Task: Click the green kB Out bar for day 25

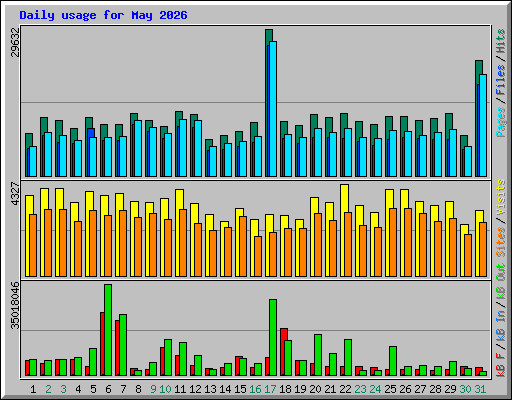Action: pos(393,361)
